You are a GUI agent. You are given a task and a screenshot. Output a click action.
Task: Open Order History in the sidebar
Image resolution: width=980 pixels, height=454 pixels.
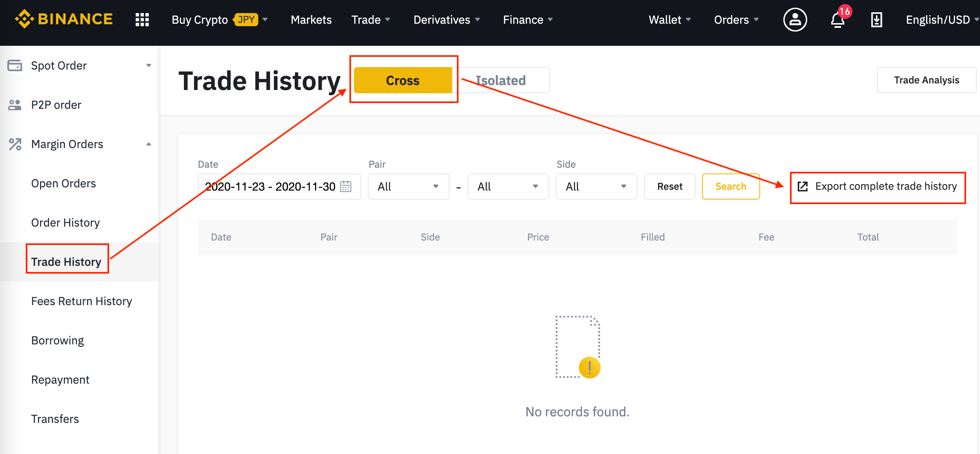point(65,223)
